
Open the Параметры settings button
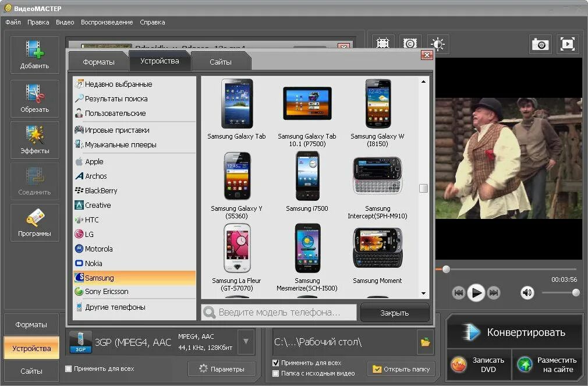[x=222, y=369]
